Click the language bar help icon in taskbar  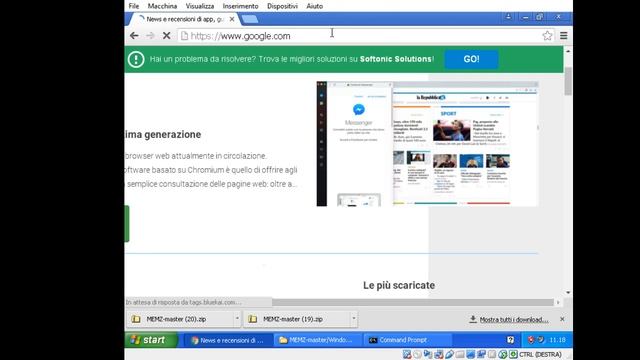pos(510,340)
